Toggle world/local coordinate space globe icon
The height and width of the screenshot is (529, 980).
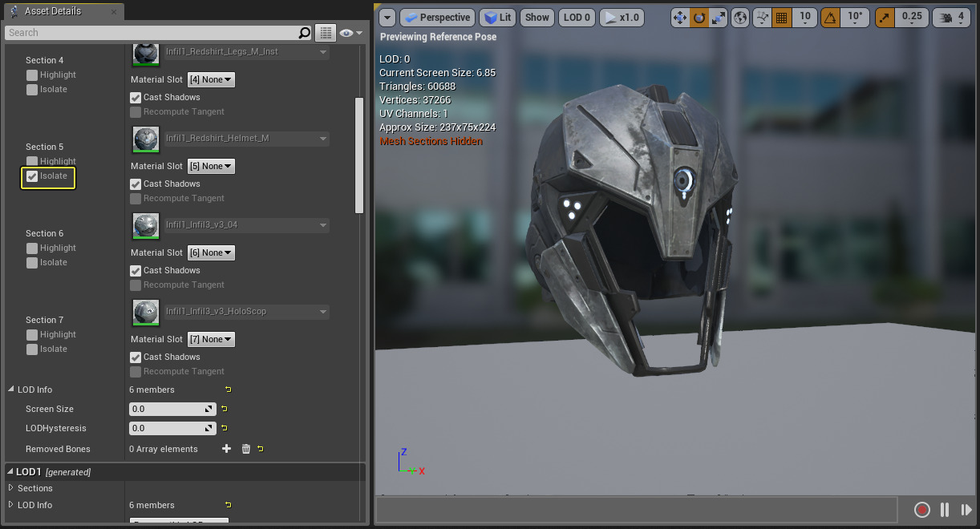pyautogui.click(x=740, y=17)
